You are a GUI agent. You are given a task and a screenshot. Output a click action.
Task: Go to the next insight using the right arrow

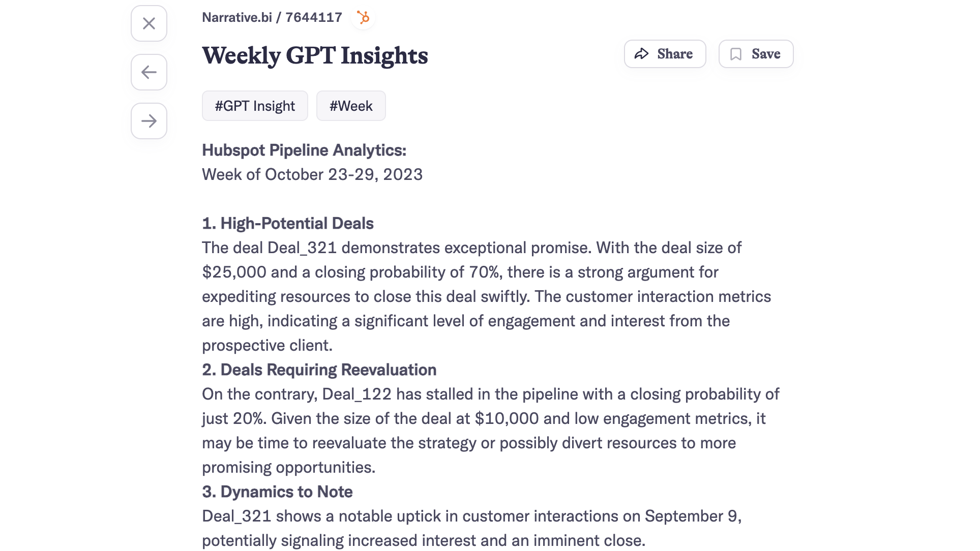tap(149, 121)
